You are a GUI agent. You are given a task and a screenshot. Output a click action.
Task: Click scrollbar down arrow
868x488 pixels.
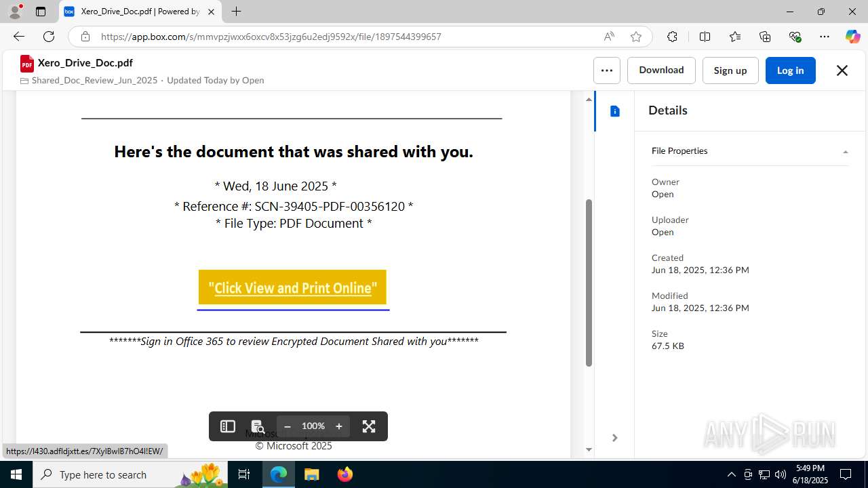coord(589,449)
